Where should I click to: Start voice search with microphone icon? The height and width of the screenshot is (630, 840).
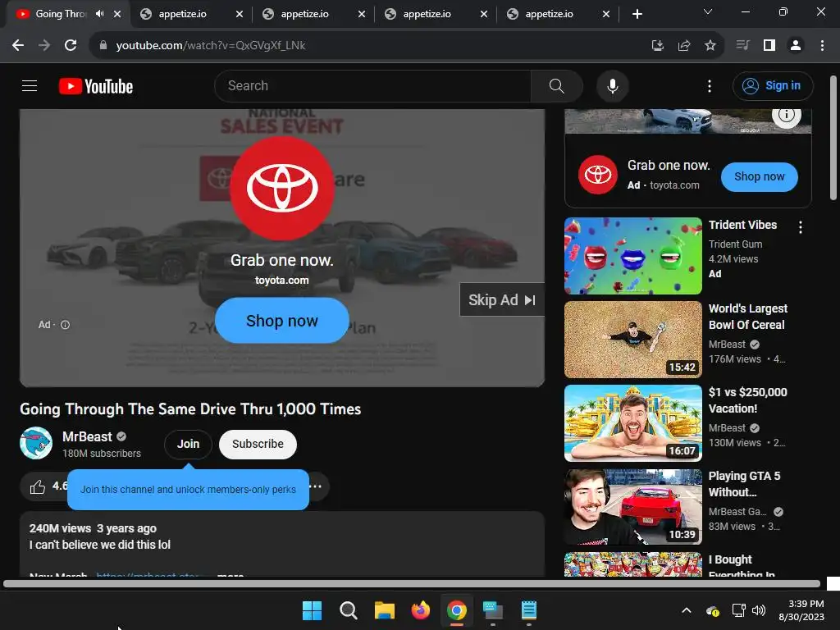click(x=612, y=85)
